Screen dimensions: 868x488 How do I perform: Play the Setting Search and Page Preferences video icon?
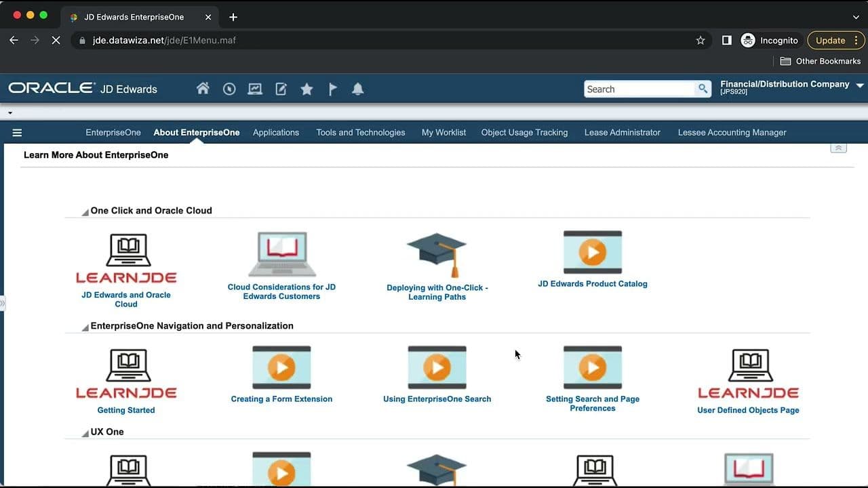593,367
